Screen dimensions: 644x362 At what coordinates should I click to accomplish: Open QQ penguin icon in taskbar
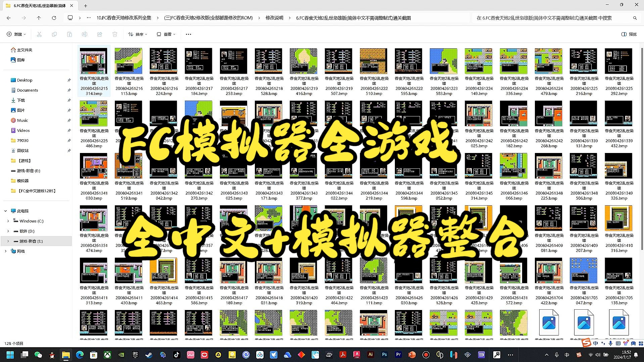(x=52, y=355)
